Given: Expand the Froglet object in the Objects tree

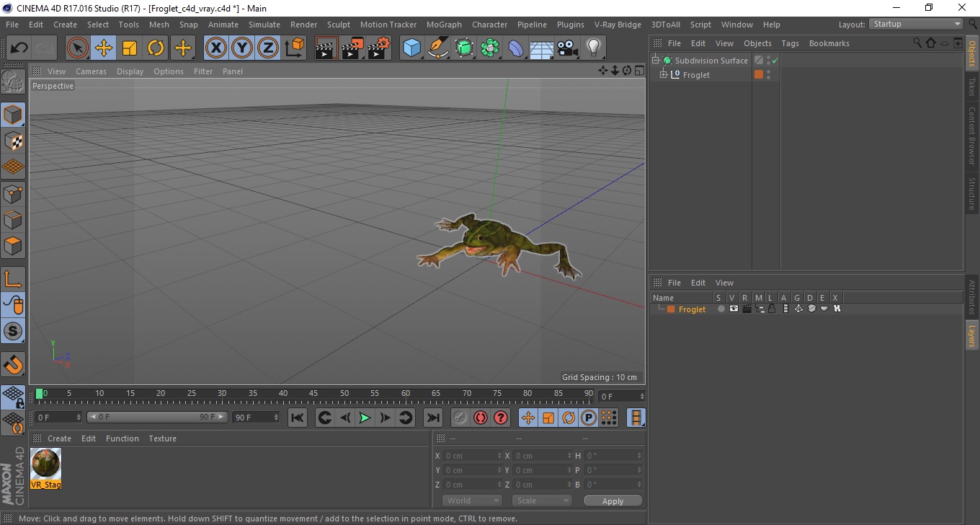Looking at the screenshot, I should (664, 75).
